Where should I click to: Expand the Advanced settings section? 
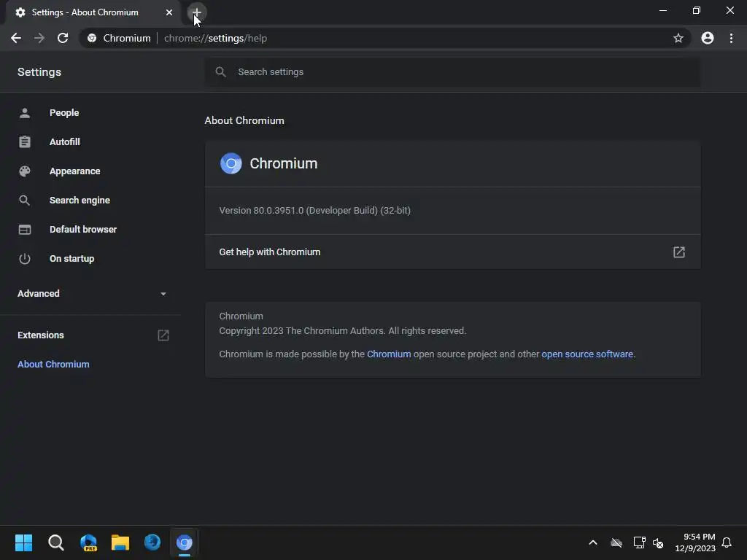(x=92, y=293)
